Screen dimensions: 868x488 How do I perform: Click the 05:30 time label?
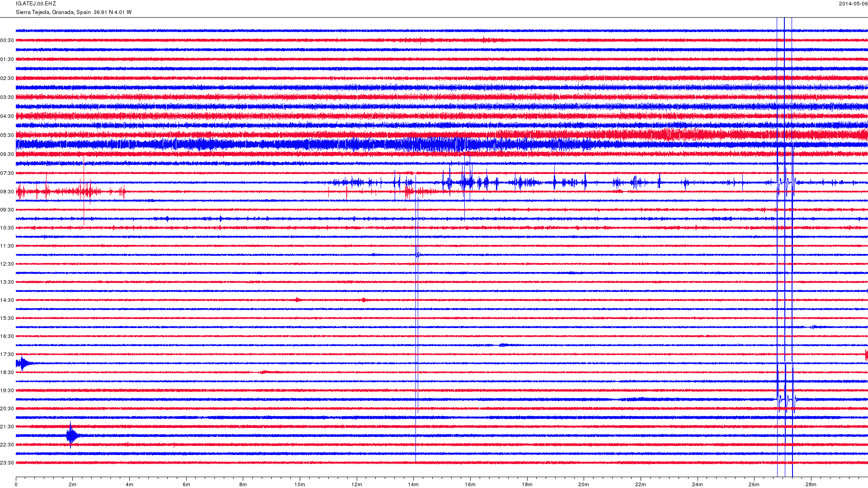pos(7,135)
